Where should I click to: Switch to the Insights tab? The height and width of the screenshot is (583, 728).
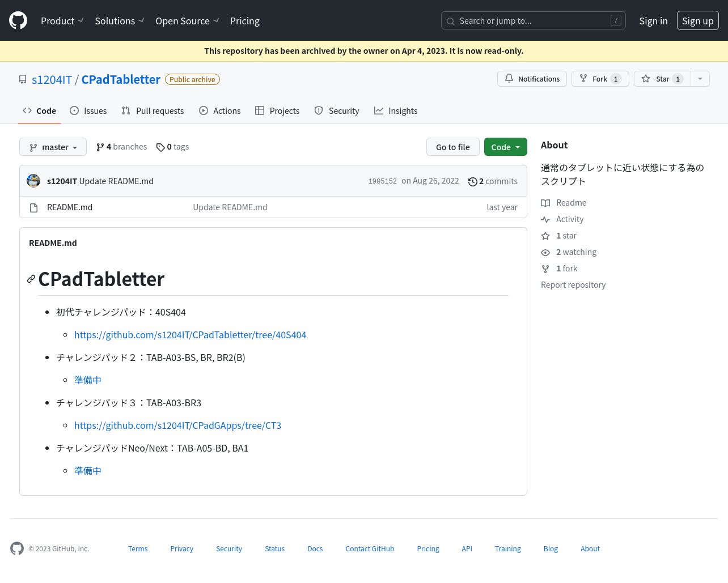396,111
